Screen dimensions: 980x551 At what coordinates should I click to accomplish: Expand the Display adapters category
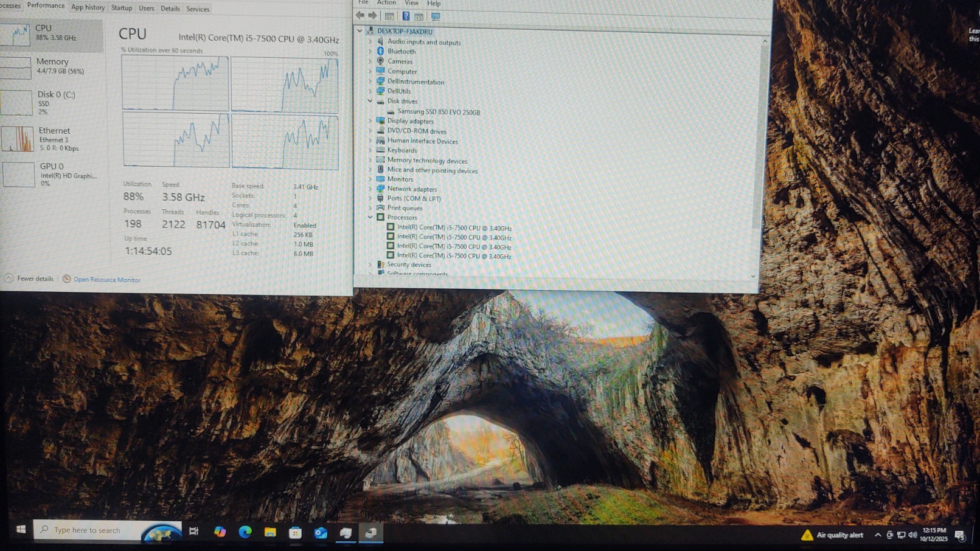click(x=370, y=121)
